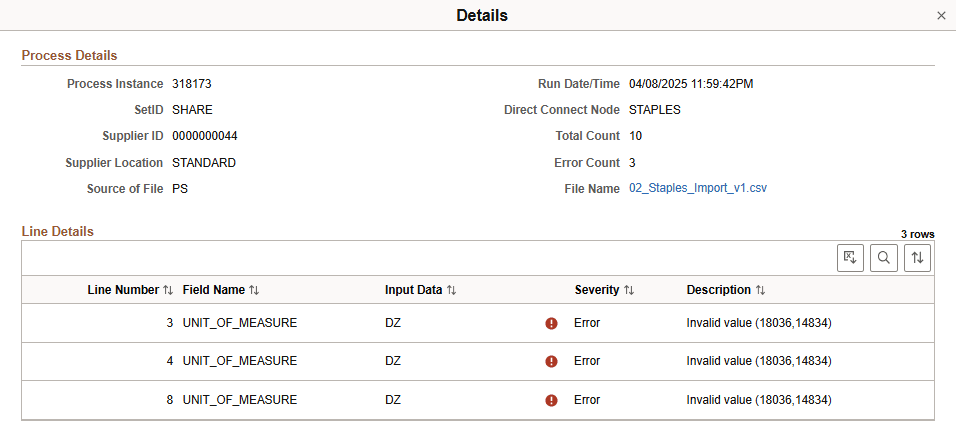Click the Description column header

pyautogui.click(x=719, y=290)
